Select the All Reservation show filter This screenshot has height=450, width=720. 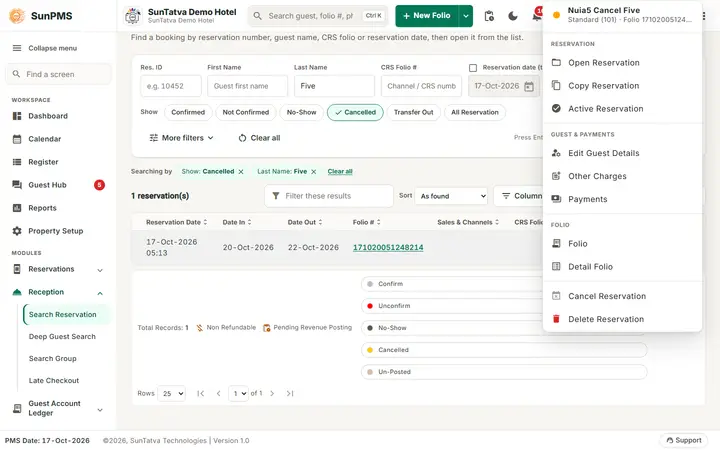click(x=474, y=112)
